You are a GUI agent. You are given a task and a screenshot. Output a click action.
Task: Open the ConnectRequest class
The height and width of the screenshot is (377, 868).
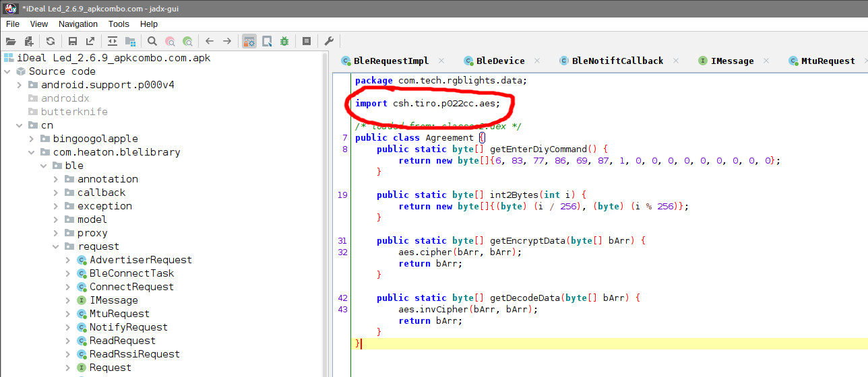click(x=131, y=287)
